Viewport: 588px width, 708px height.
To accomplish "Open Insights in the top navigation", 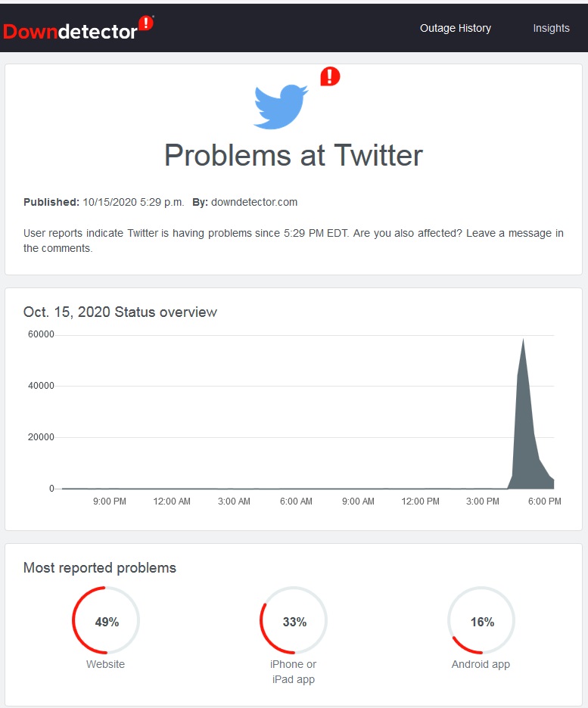I will tap(551, 28).
